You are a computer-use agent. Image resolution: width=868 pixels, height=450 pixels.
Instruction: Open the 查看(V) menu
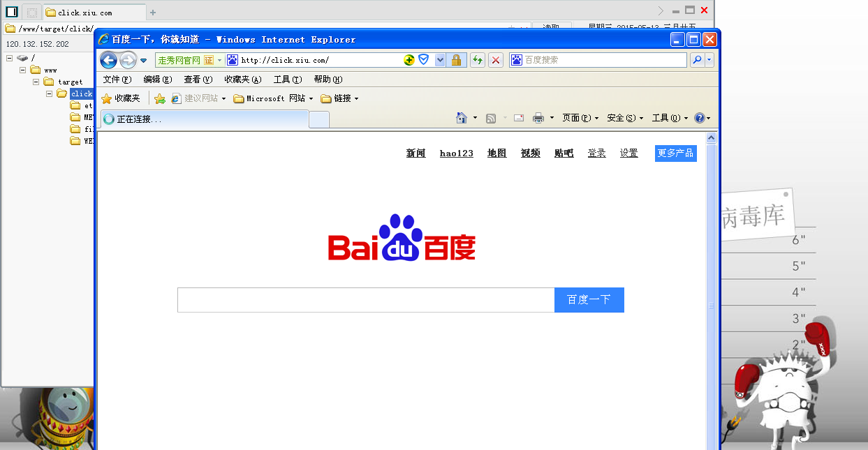(x=198, y=80)
